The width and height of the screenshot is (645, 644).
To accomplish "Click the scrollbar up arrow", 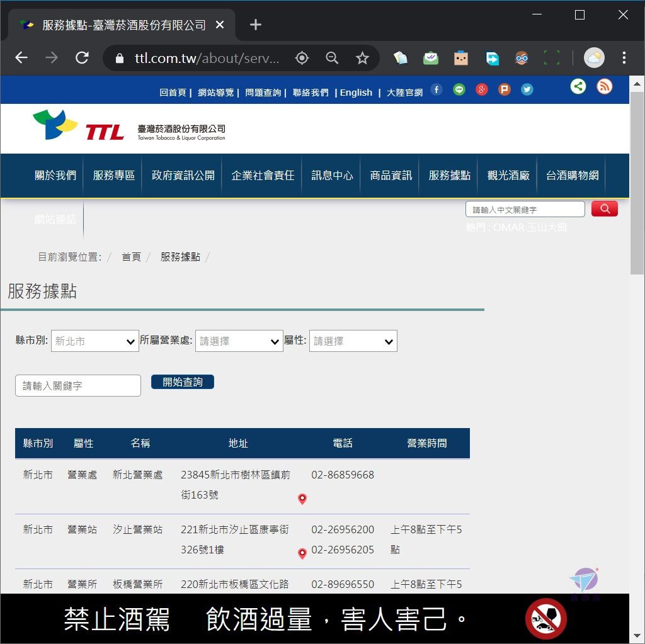I will click(x=637, y=84).
